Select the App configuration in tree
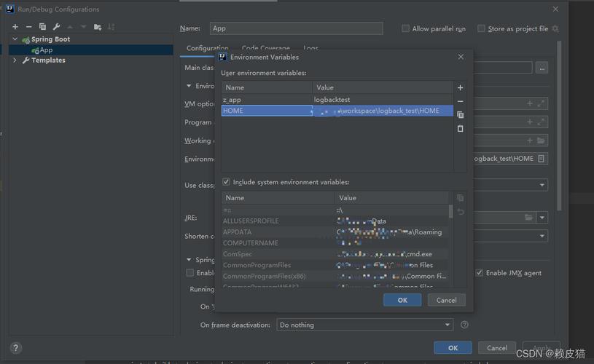The width and height of the screenshot is (594, 364). tap(91, 50)
